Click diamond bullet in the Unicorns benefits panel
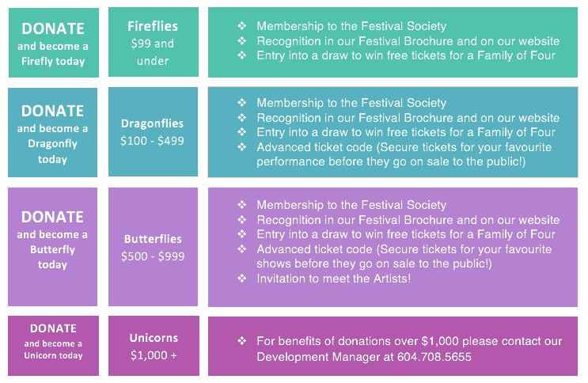588x383 pixels. pyautogui.click(x=242, y=340)
